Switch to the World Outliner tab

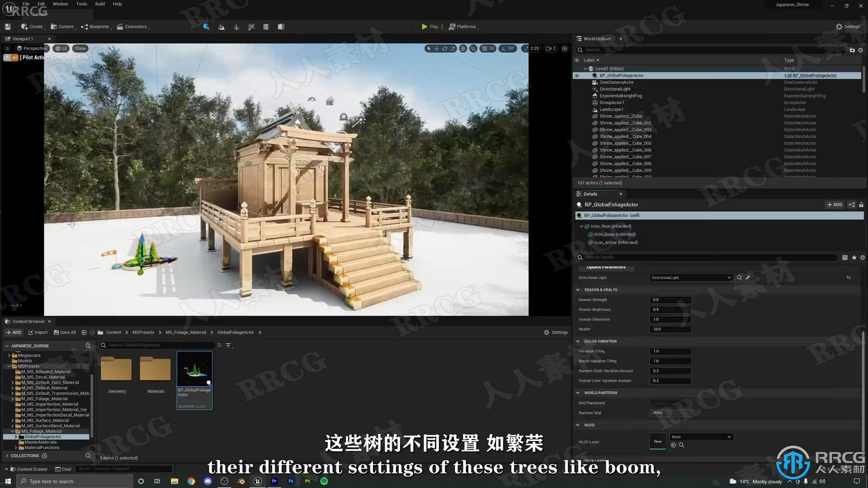coord(597,39)
